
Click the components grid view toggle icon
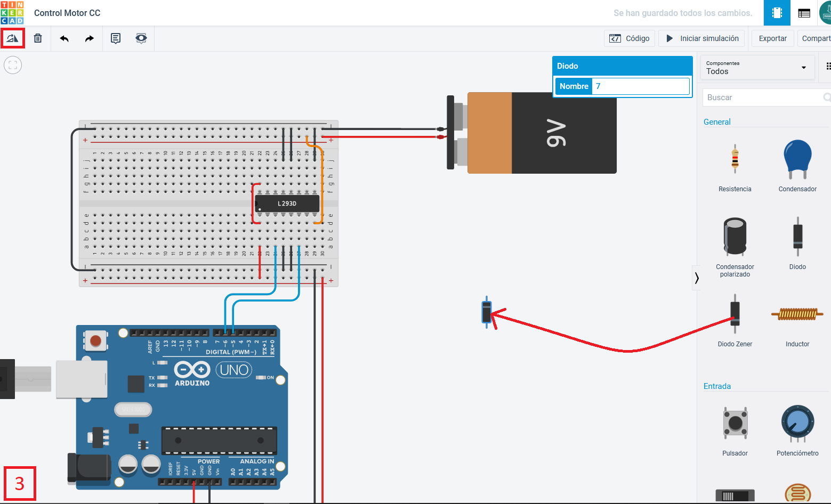click(828, 67)
